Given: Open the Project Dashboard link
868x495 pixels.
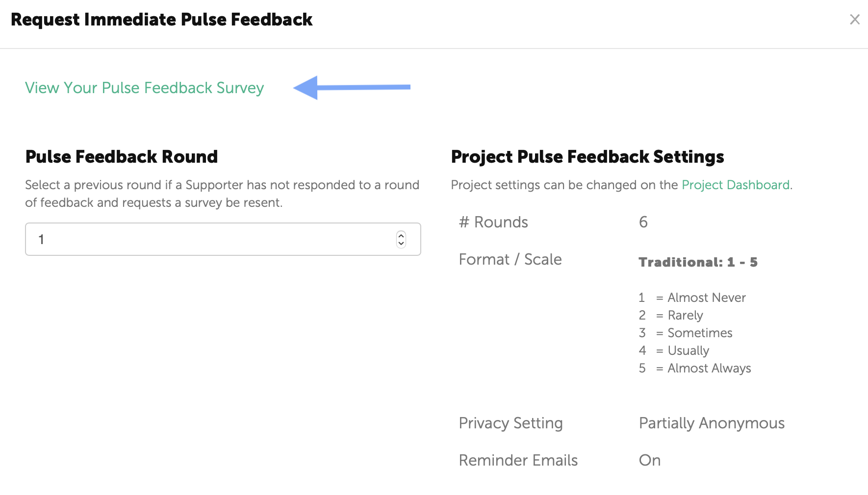Looking at the screenshot, I should 735,185.
